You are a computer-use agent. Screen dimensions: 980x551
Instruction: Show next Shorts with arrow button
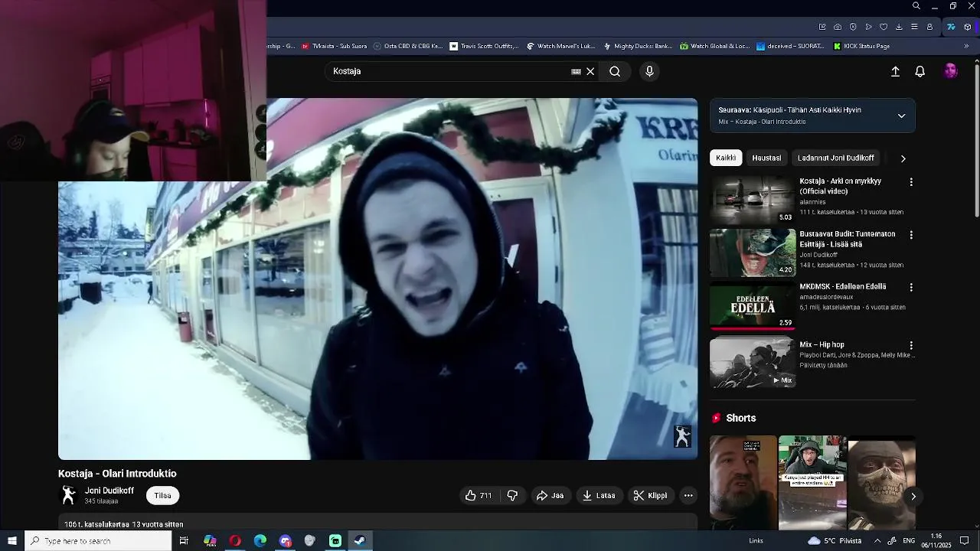(913, 497)
